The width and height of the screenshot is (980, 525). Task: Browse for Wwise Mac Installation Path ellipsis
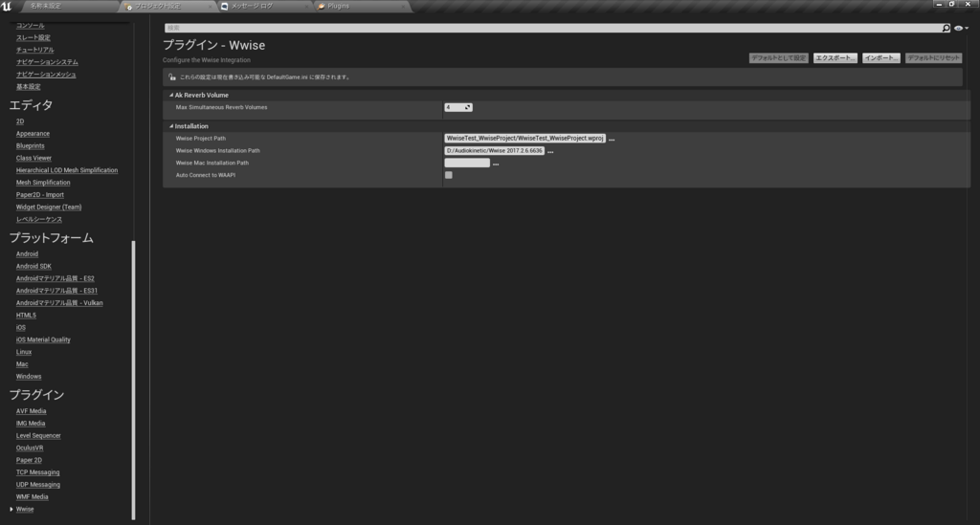click(496, 164)
